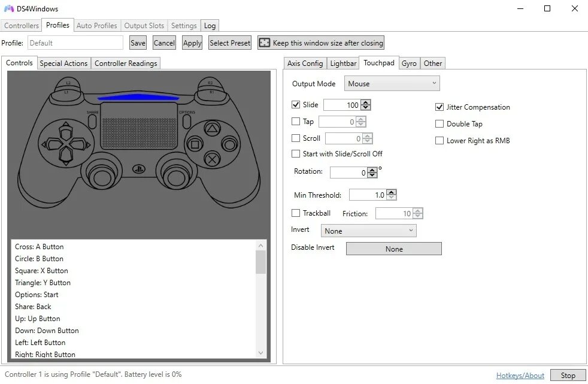Select the 'Cross: A Button' mapping row
Image resolution: width=588 pixels, height=384 pixels.
click(x=134, y=247)
